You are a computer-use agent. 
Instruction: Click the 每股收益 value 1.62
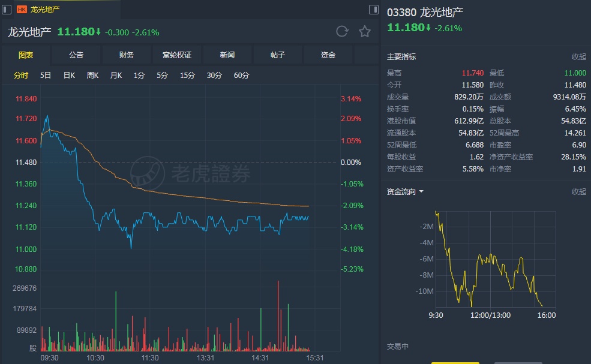tap(477, 157)
